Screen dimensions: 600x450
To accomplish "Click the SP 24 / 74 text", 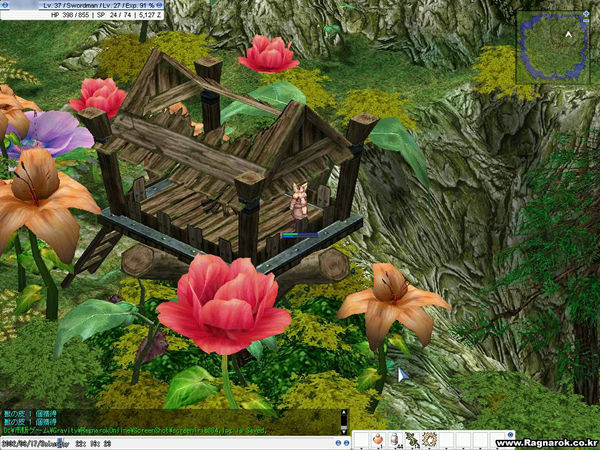I will (x=114, y=15).
